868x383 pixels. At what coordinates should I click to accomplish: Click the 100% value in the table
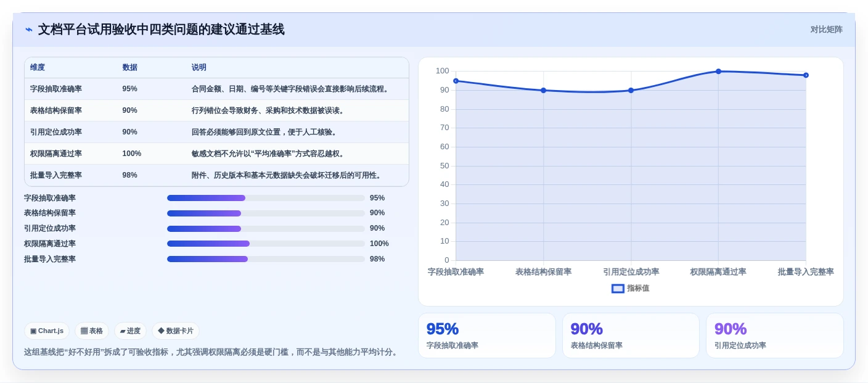pos(131,154)
